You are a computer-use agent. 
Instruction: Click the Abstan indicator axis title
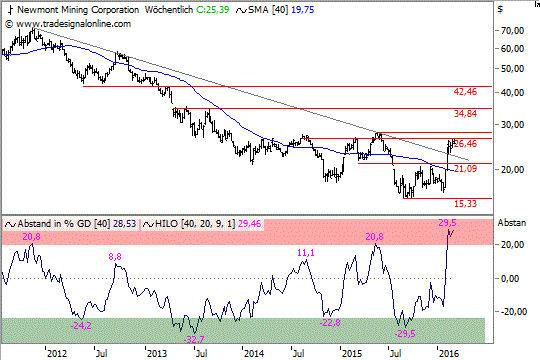pos(512,223)
